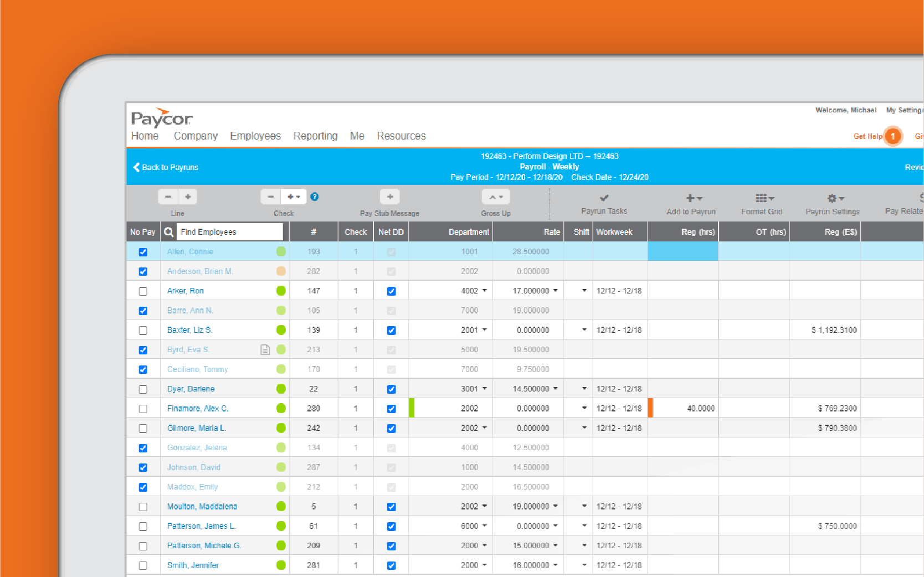This screenshot has width=924, height=577.
Task: Open Shift dropdown for Baxter, Liz S.
Action: pyautogui.click(x=584, y=330)
